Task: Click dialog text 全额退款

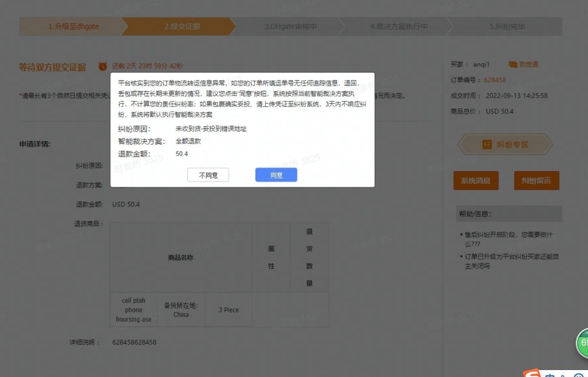Action: (x=188, y=141)
